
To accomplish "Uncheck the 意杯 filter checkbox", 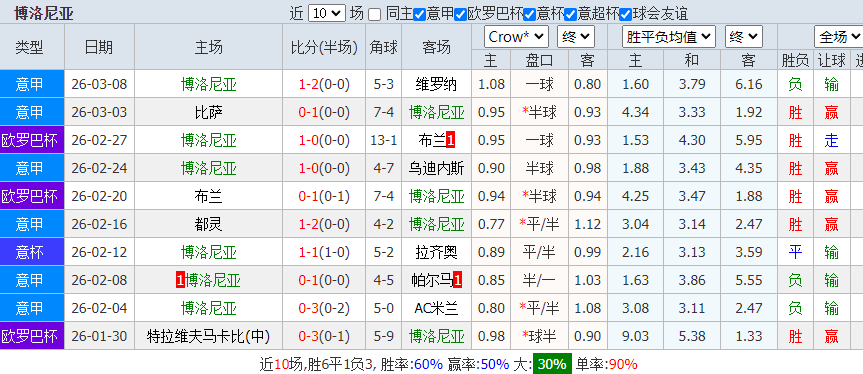I will 529,14.
